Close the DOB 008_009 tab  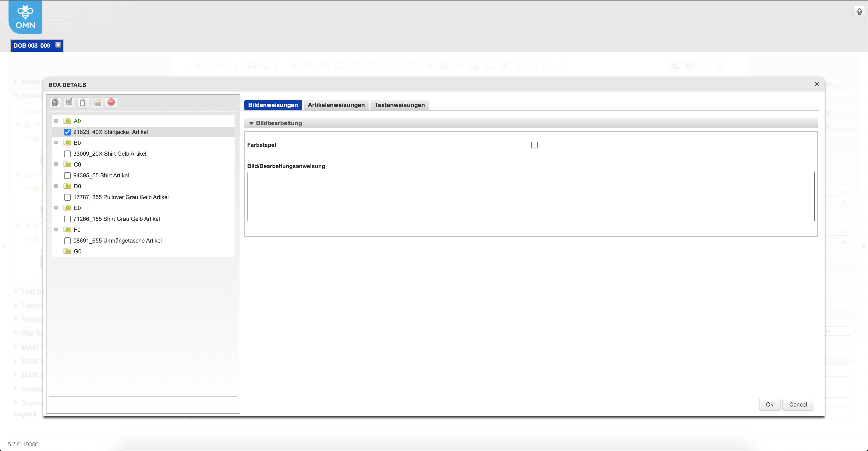[58, 45]
